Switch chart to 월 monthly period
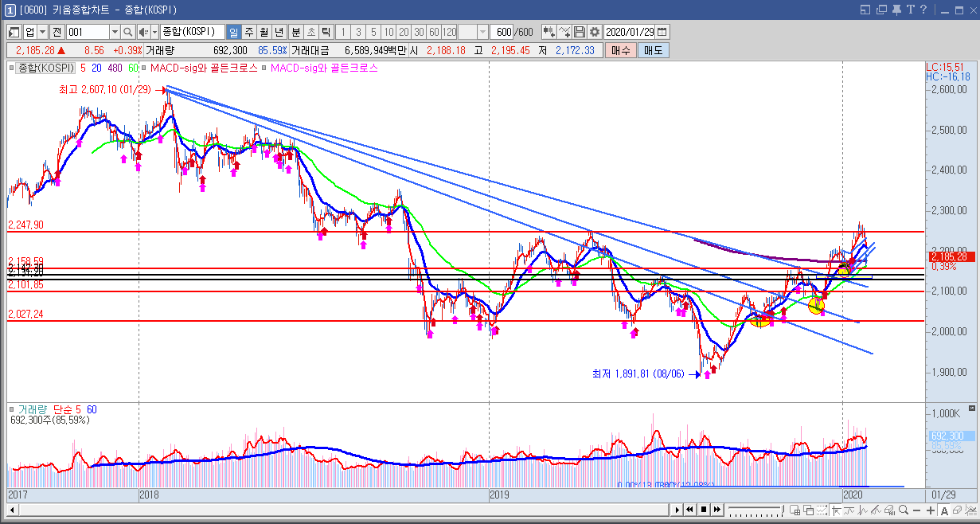Screen dimensions: 980x524 [x=264, y=32]
